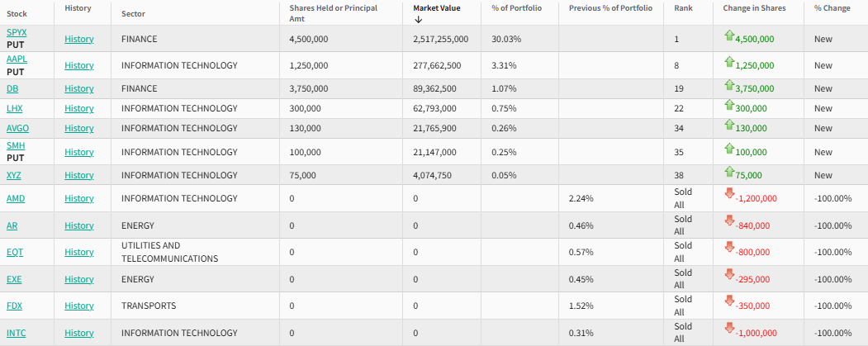Open the AMD stock link
The image size is (868, 346).
(x=17, y=198)
